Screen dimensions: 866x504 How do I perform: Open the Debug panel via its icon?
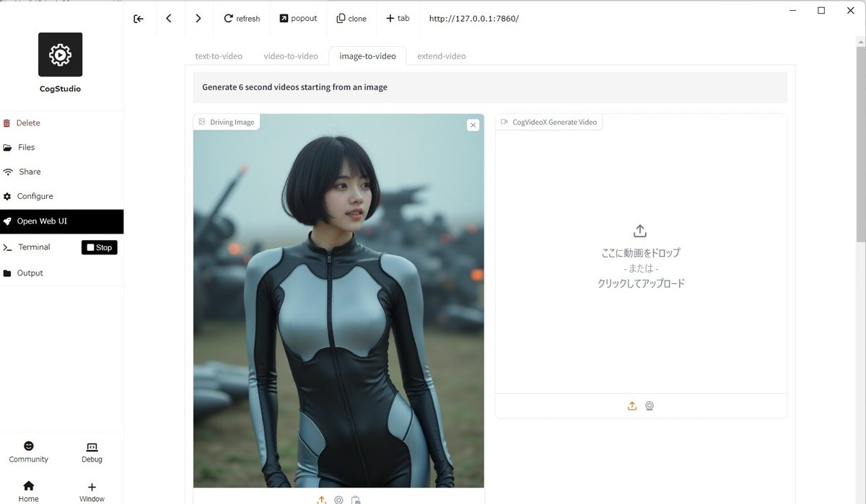(x=91, y=446)
